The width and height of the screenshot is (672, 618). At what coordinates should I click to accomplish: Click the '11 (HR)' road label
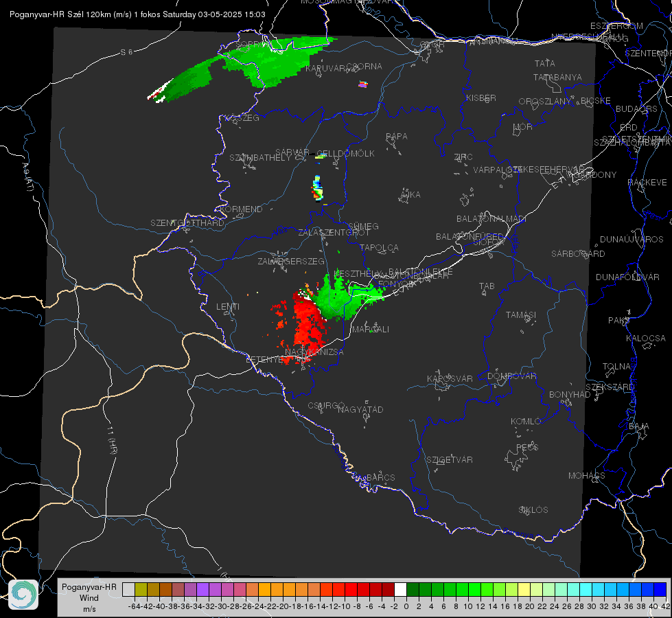tap(112, 440)
